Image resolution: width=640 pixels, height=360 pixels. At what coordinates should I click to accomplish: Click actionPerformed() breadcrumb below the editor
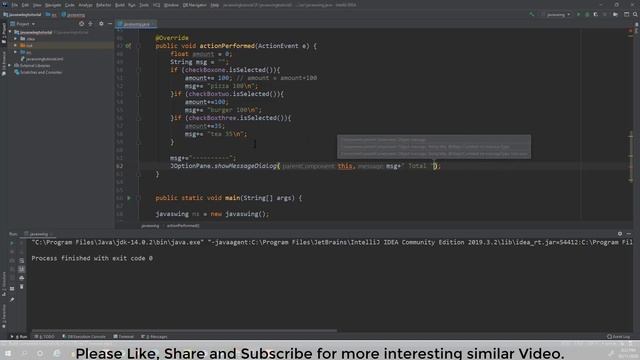[x=183, y=226]
